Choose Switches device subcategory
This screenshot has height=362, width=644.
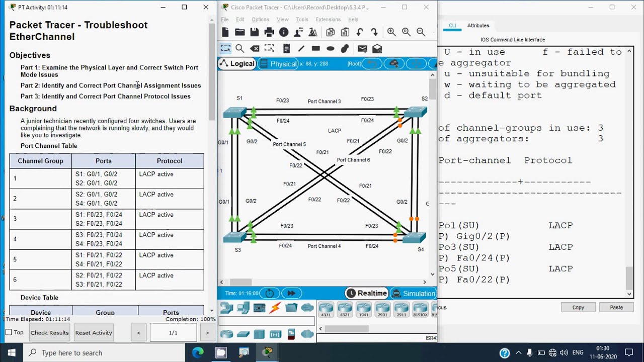click(243, 334)
